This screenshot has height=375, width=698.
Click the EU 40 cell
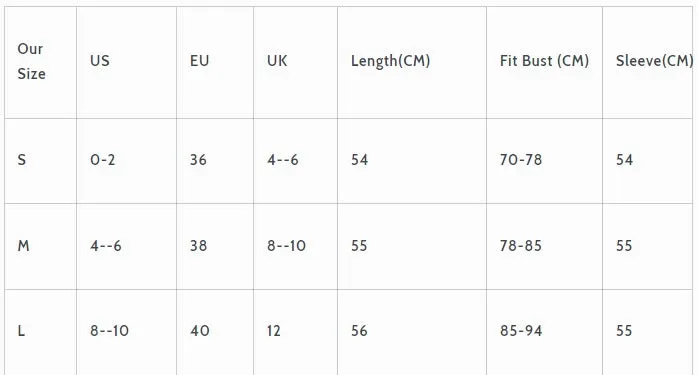[x=215, y=332]
